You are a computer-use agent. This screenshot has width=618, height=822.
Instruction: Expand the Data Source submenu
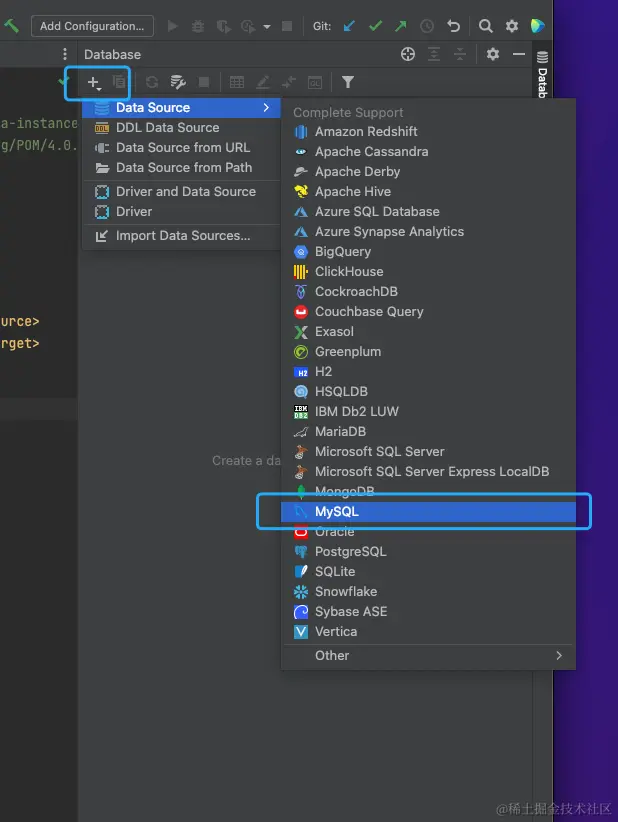(182, 107)
